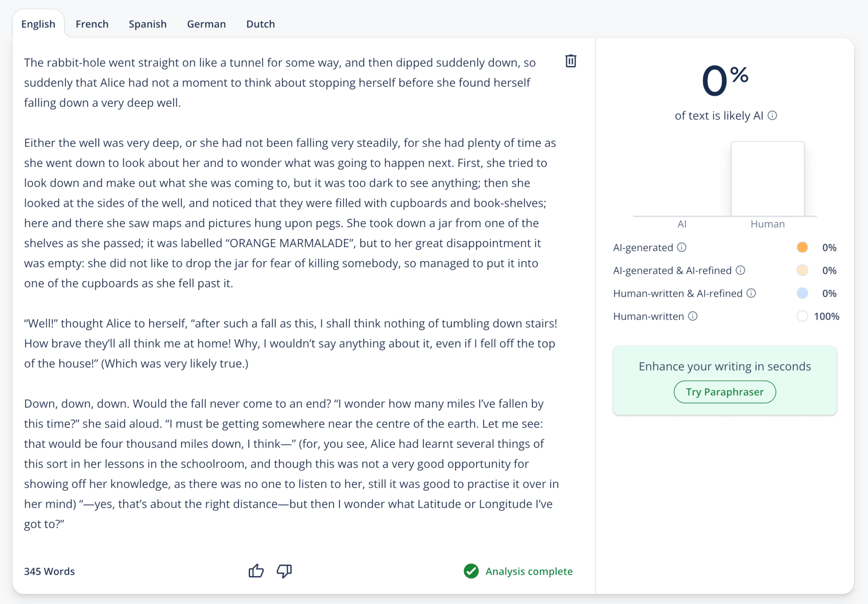Select the German language tab
This screenshot has height=604, width=868.
(206, 24)
